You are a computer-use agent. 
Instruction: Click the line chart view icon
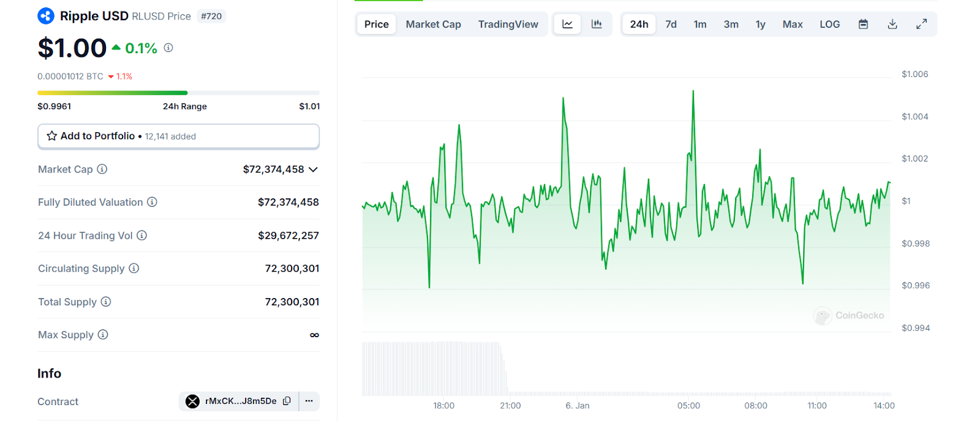567,24
